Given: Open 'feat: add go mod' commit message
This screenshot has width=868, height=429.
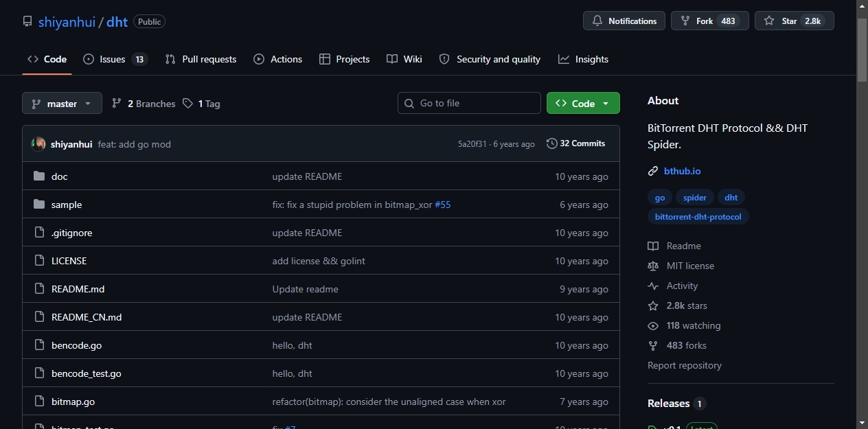Looking at the screenshot, I should tap(135, 144).
